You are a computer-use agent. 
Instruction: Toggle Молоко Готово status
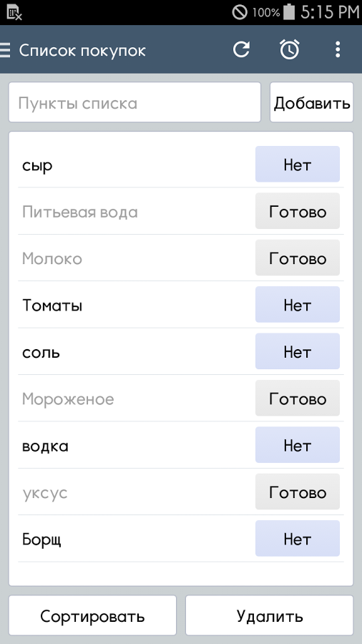298,258
